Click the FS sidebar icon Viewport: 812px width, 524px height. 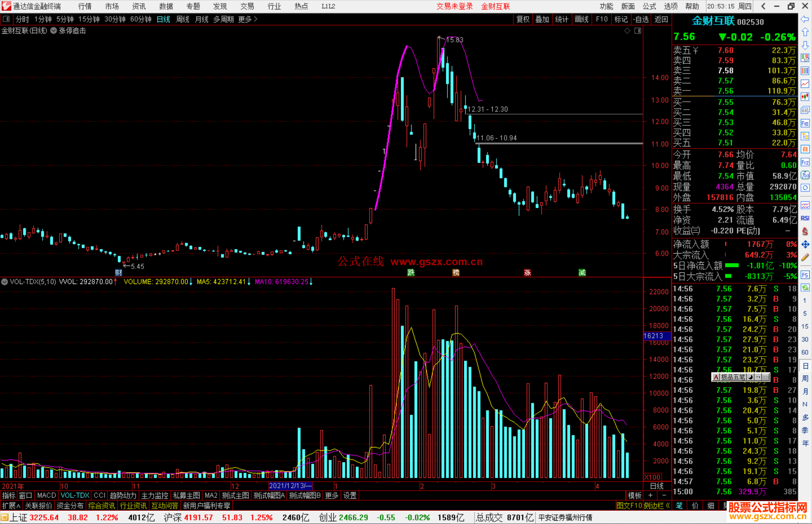(x=805, y=275)
